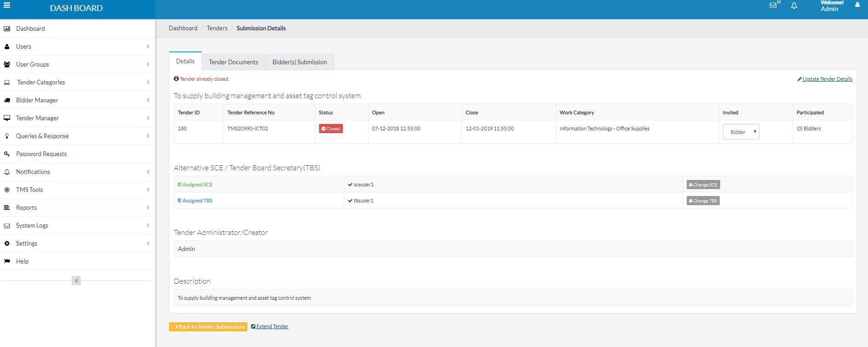Viewport: 868px width, 347px height.
Task: Click the shield icon beside Assigned SCE
Action: [x=180, y=185]
